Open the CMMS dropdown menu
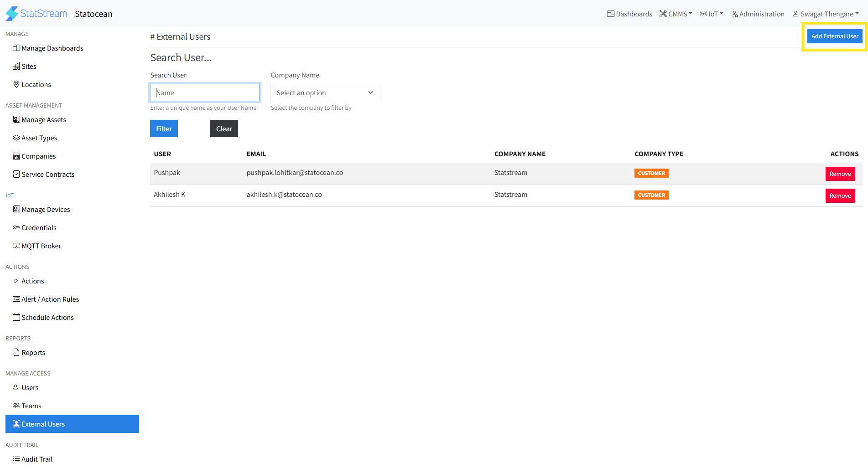Screen dimensions: 868x473 [676, 14]
